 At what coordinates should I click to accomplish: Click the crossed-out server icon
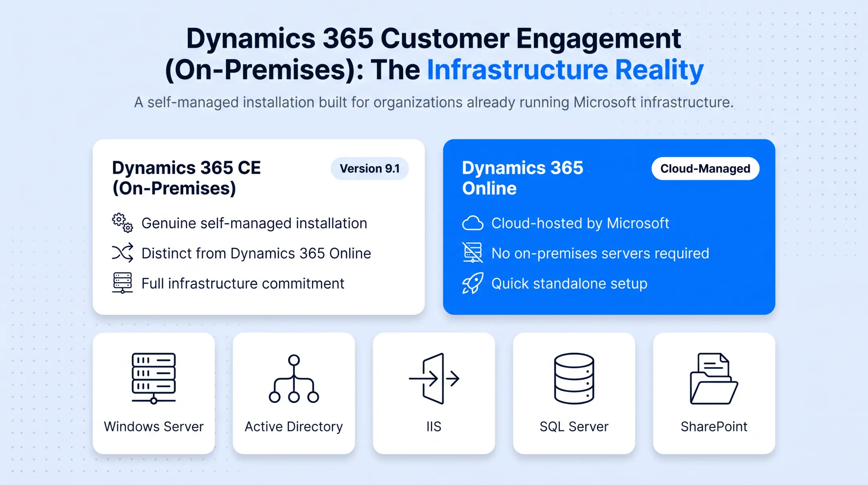pyautogui.click(x=473, y=253)
